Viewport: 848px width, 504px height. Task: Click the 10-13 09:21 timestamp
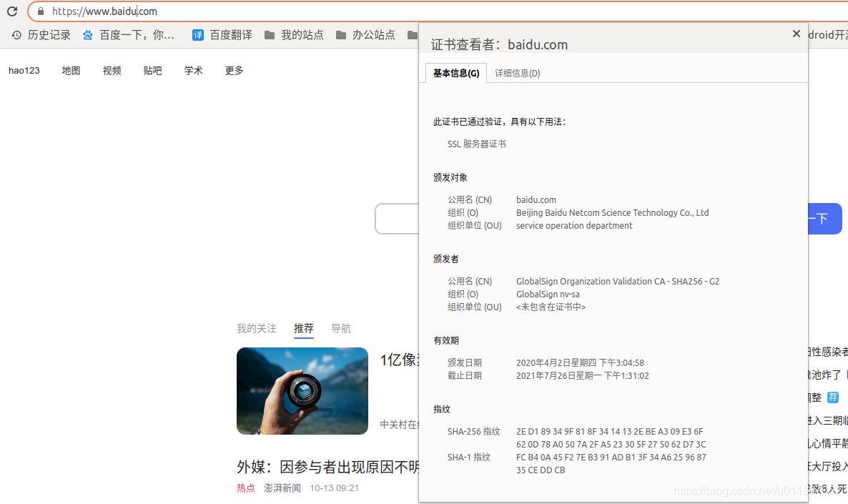pyautogui.click(x=334, y=488)
